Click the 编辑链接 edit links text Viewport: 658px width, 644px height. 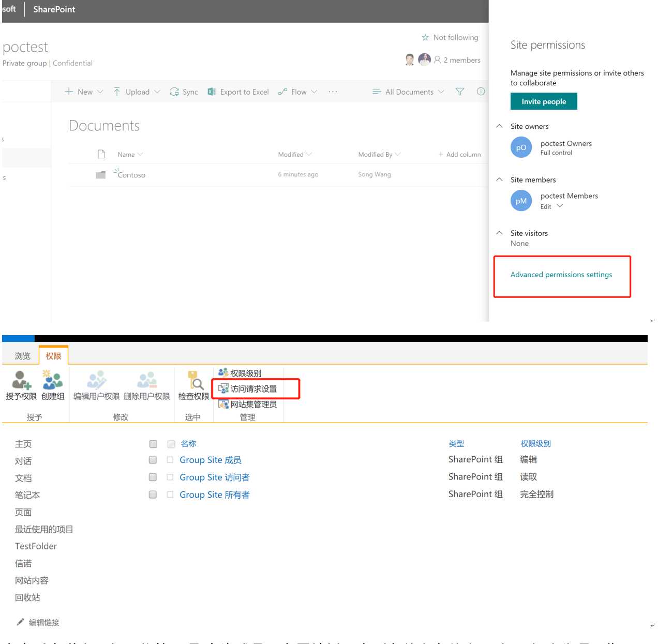point(44,622)
